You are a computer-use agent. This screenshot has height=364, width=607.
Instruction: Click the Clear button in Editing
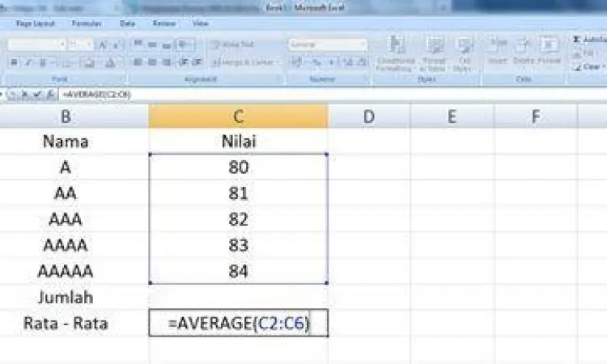tap(589, 67)
